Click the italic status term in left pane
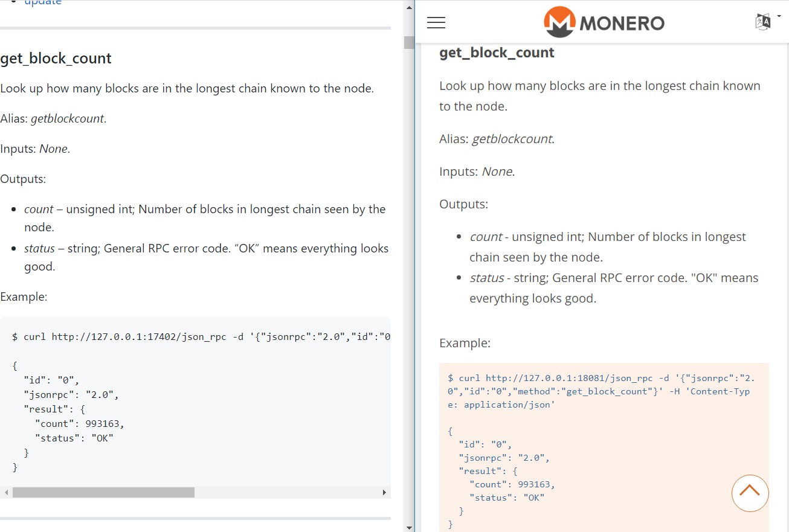 [x=39, y=248]
